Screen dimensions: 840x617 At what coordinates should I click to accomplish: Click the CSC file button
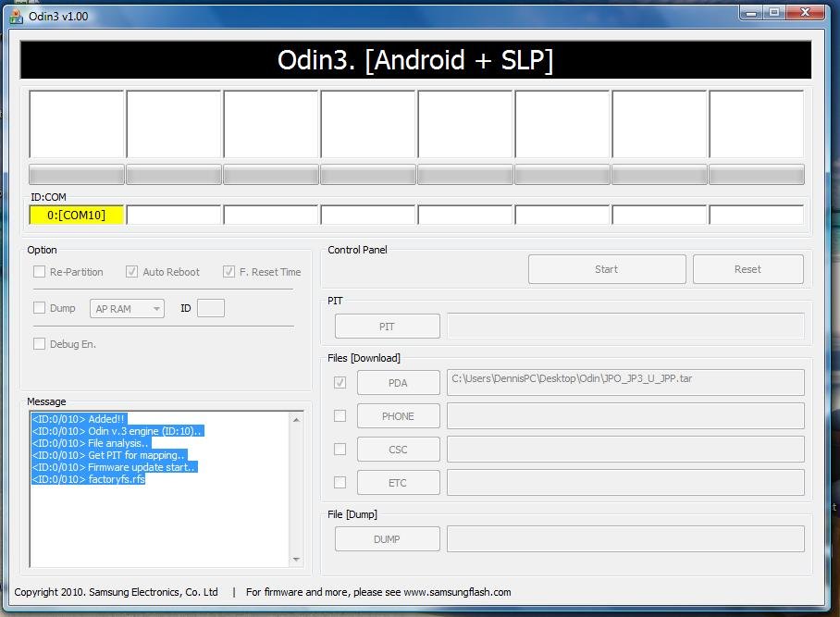(398, 449)
